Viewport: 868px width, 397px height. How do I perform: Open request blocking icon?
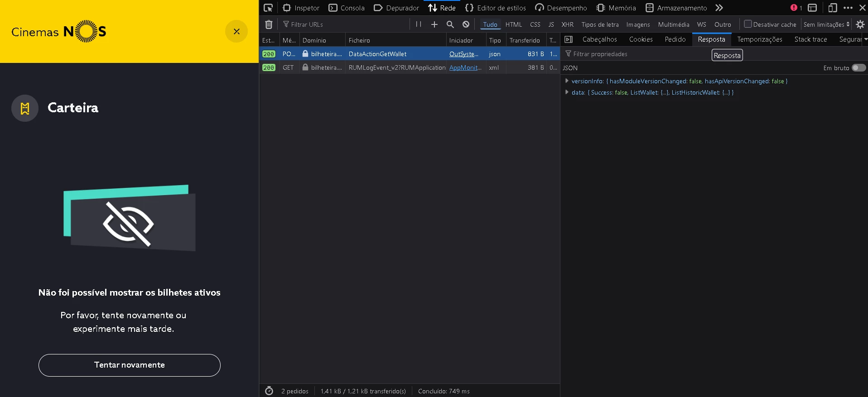(466, 24)
